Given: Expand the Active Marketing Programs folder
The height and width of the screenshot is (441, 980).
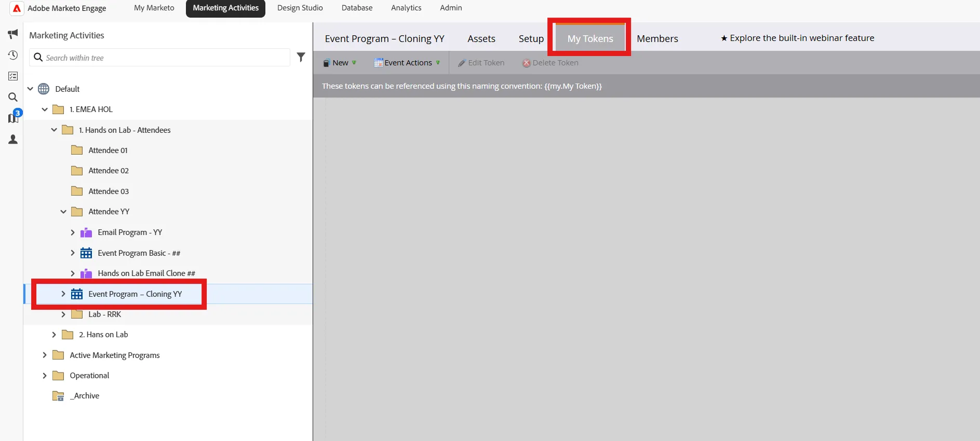Looking at the screenshot, I should [x=45, y=355].
